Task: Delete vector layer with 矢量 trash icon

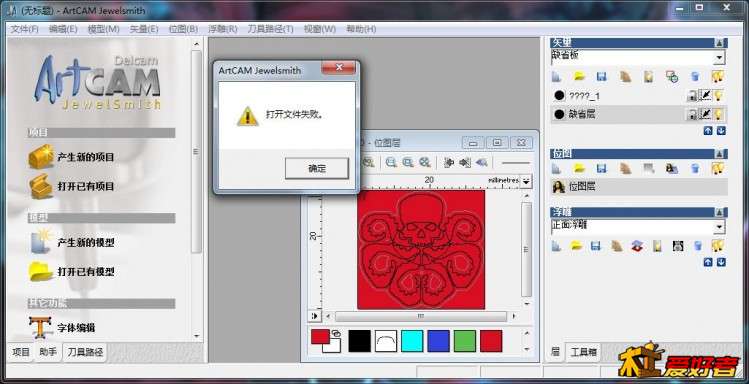Action: 696,76
